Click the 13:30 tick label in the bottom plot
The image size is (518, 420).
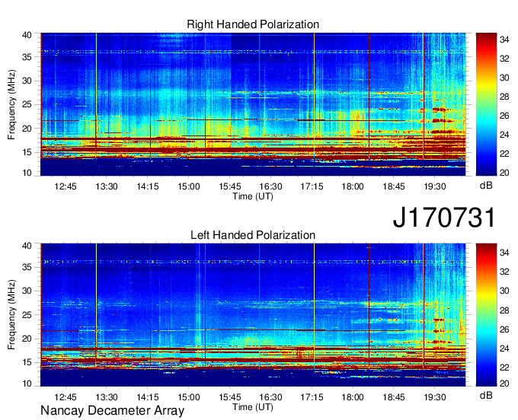tap(107, 397)
